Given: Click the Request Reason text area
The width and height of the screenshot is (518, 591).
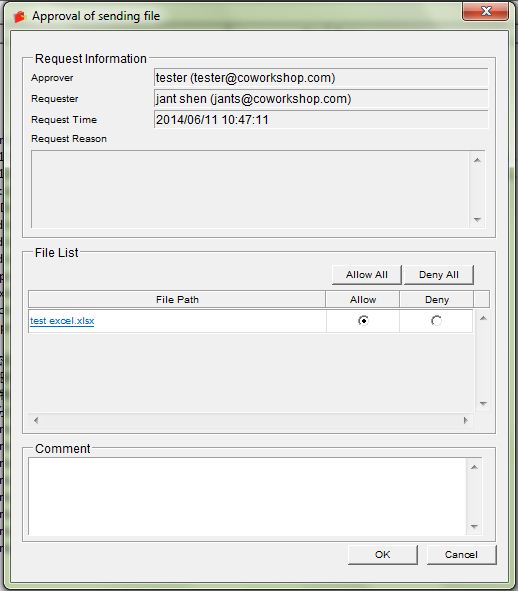Looking at the screenshot, I should click(251, 189).
